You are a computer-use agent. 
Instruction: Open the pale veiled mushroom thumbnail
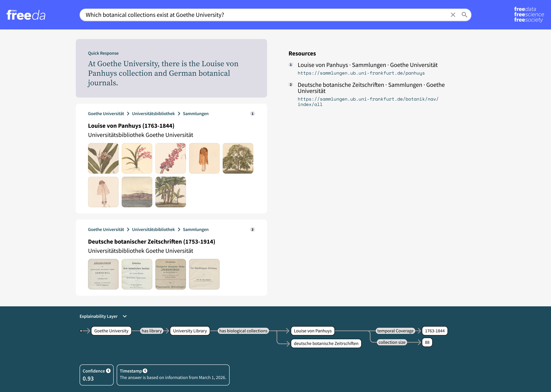click(x=103, y=192)
